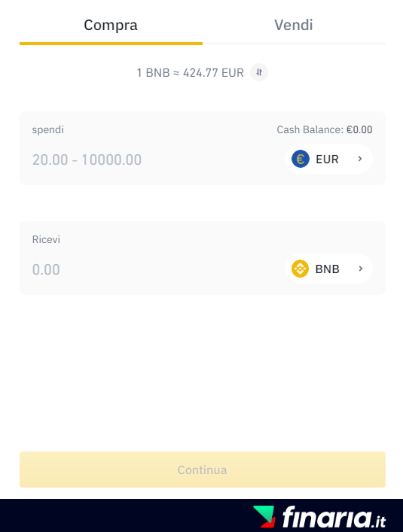This screenshot has height=532, width=403.
Task: Open the BNB crypto selector
Action: (x=329, y=269)
